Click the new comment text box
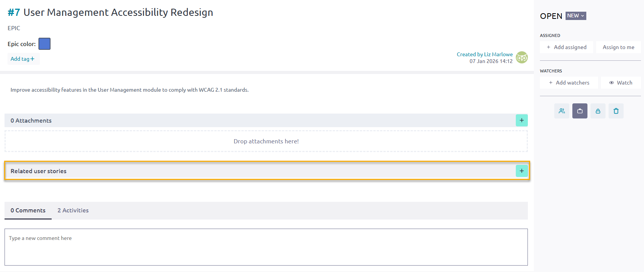The width and height of the screenshot is (644, 272). coord(266,247)
